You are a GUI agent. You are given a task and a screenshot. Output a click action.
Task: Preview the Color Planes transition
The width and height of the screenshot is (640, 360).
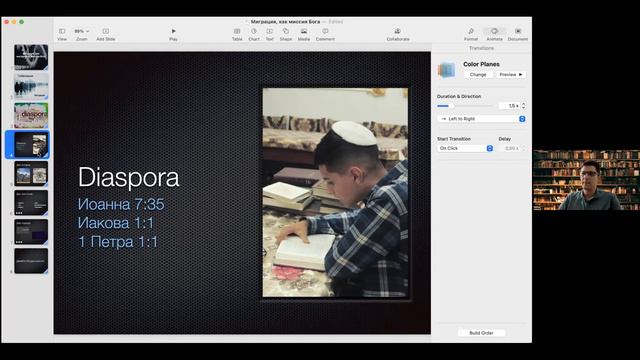(x=511, y=75)
